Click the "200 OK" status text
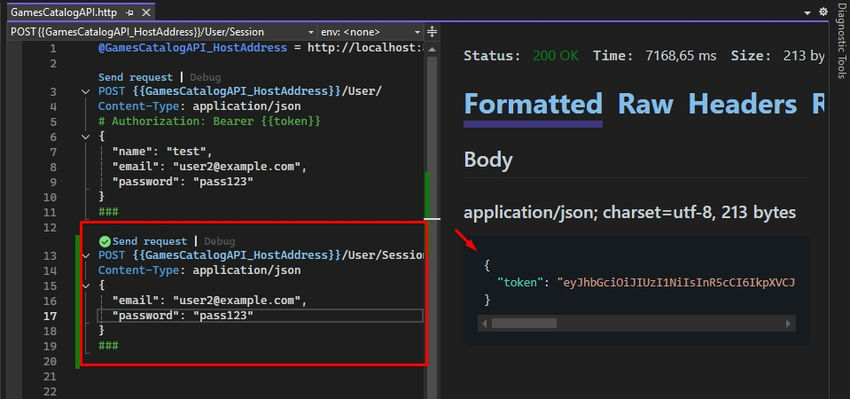The width and height of the screenshot is (850, 399). click(x=556, y=56)
